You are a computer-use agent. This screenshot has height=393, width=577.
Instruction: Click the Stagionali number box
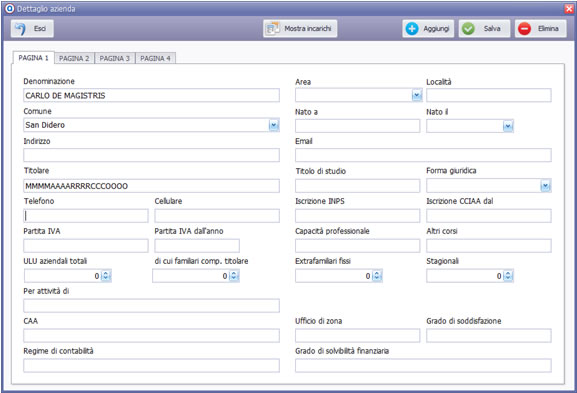[x=465, y=276]
